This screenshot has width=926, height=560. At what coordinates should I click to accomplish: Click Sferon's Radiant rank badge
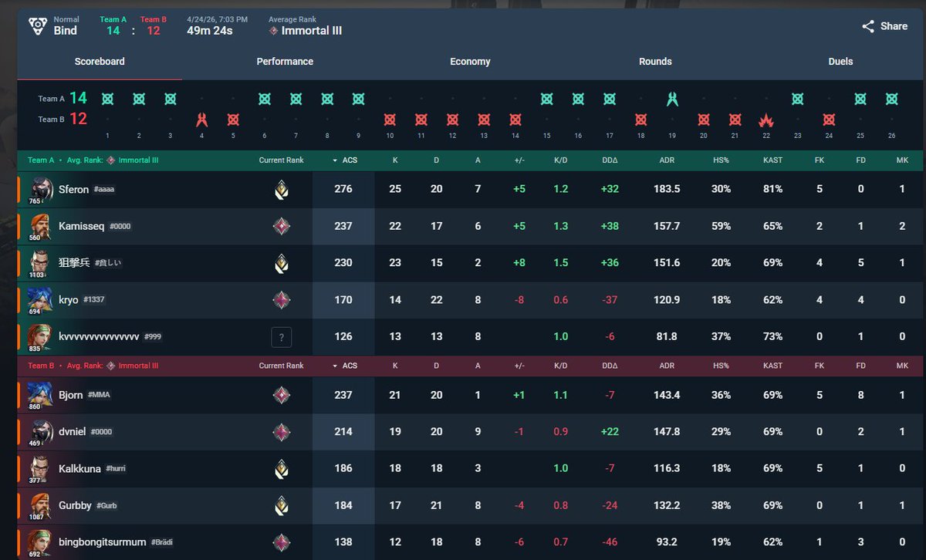coord(282,189)
